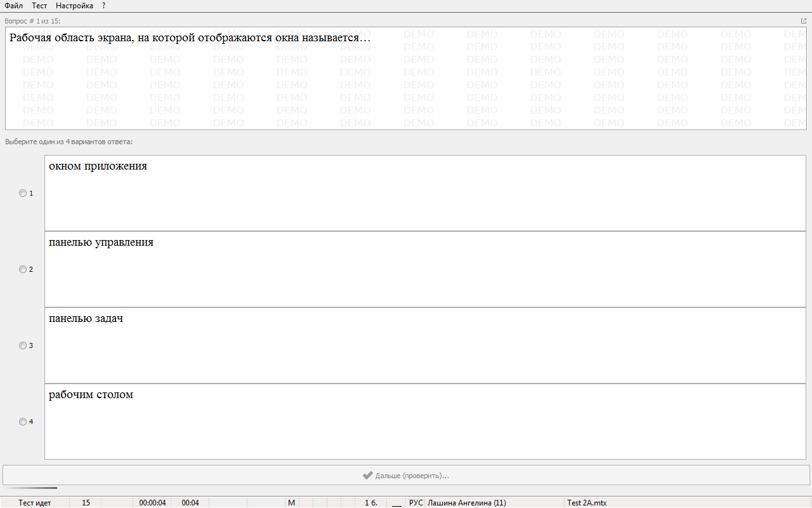Click the answer text 'панелью управления'
The image size is (812, 508).
(101, 243)
